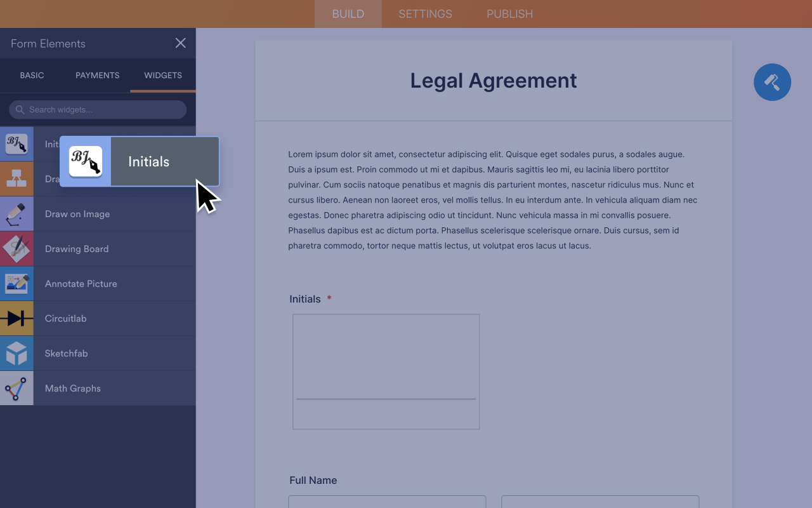Click the Draw on Image widget icon
The height and width of the screenshot is (508, 812).
(16, 214)
